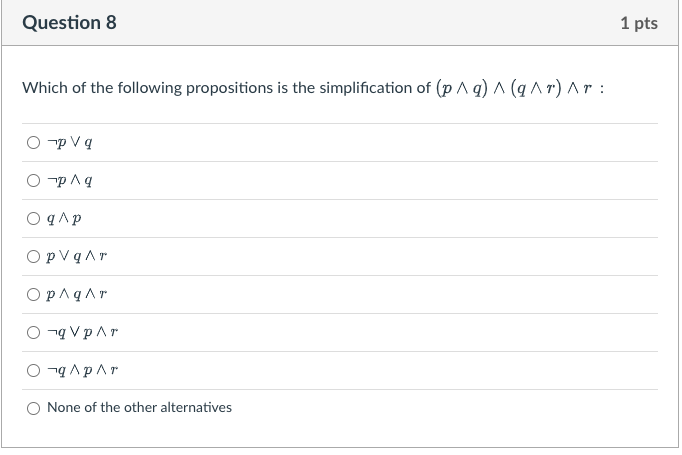Select the p ∧ q ∧ r radio button
The width and height of the screenshot is (682, 455).
[x=34, y=295]
